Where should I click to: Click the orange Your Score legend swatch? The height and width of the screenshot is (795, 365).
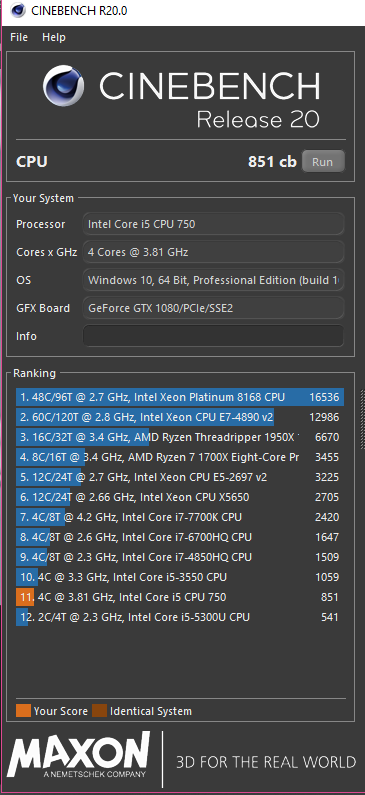coord(23,711)
